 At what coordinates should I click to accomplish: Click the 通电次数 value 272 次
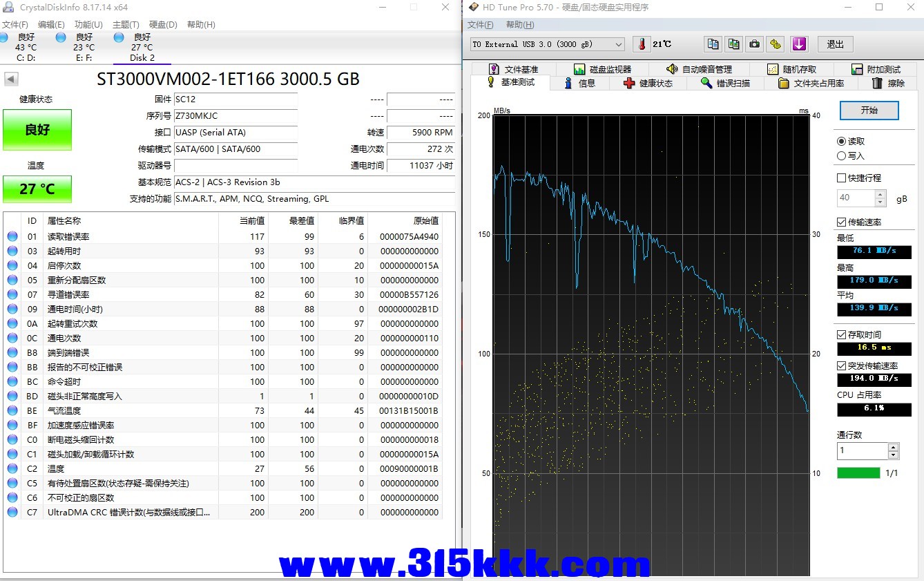coord(421,149)
